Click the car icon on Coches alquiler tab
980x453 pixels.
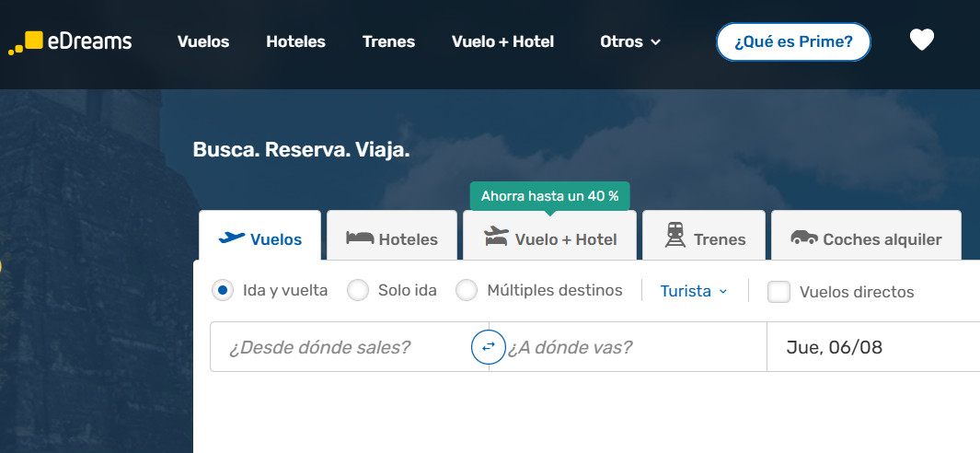tap(804, 238)
